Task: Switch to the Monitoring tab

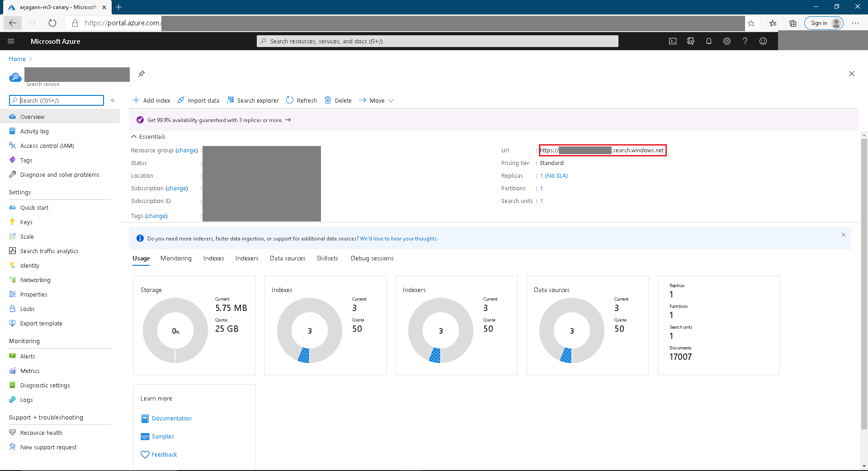Action: [176, 258]
